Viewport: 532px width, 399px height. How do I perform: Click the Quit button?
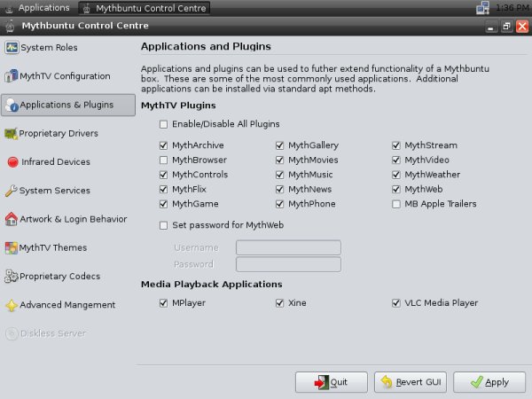point(331,382)
